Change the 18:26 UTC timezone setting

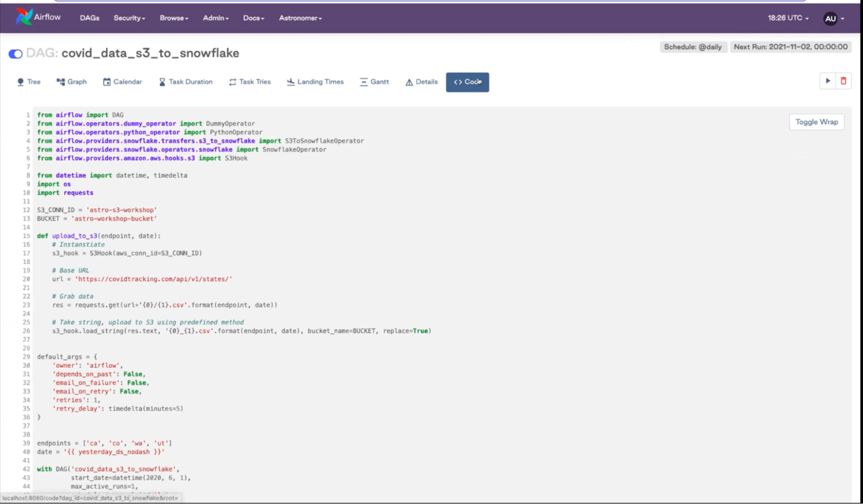pos(788,18)
